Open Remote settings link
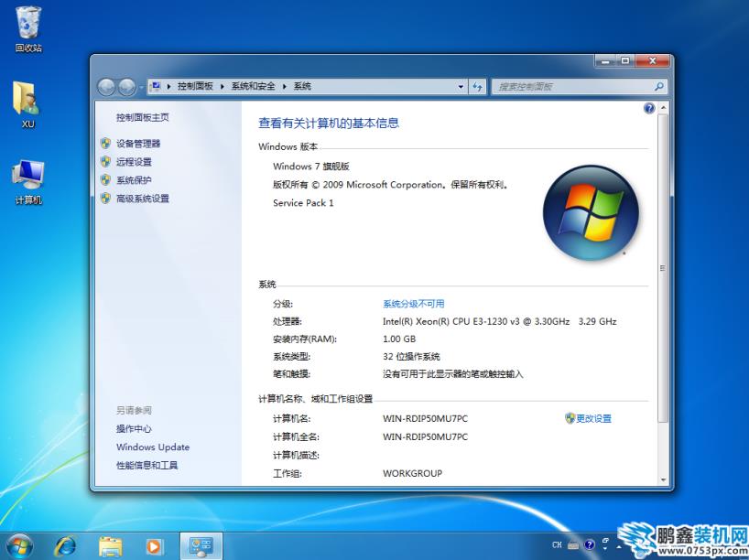This screenshot has height=560, width=749. pos(134,162)
